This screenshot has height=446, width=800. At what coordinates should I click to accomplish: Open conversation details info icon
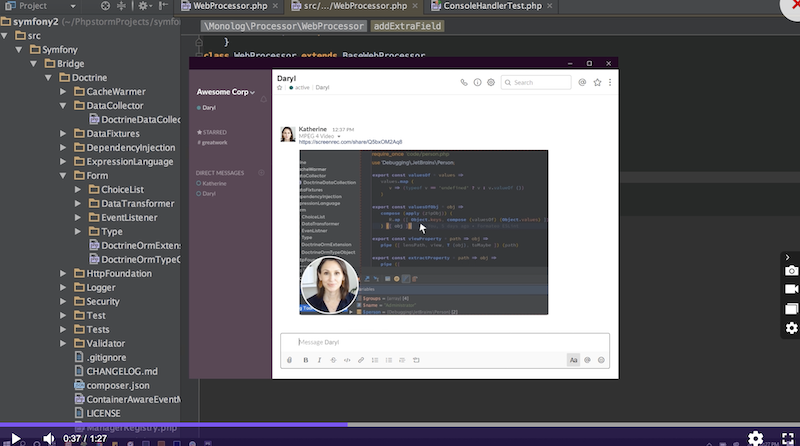point(477,82)
